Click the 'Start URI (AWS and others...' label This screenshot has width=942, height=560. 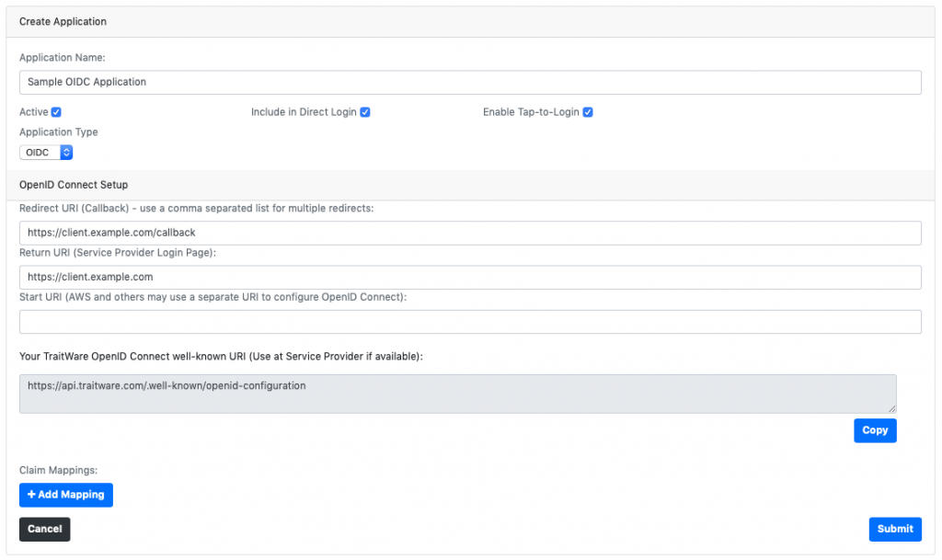pyautogui.click(x=213, y=297)
